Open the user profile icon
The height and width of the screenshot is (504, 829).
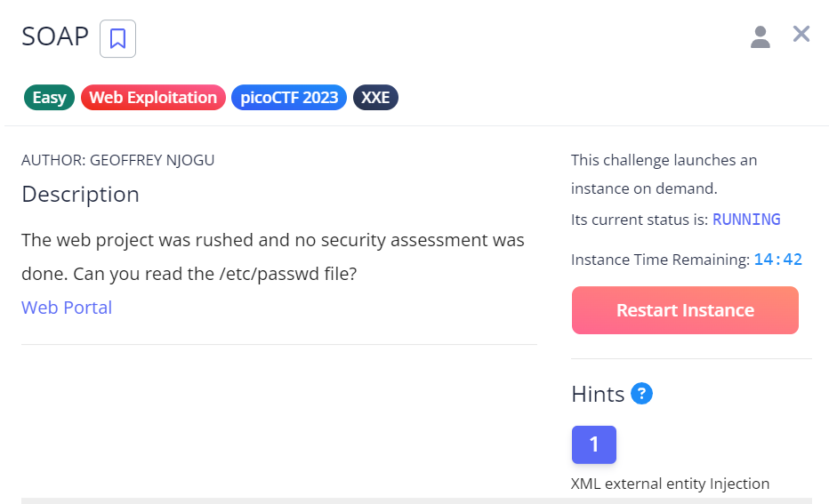(x=760, y=36)
